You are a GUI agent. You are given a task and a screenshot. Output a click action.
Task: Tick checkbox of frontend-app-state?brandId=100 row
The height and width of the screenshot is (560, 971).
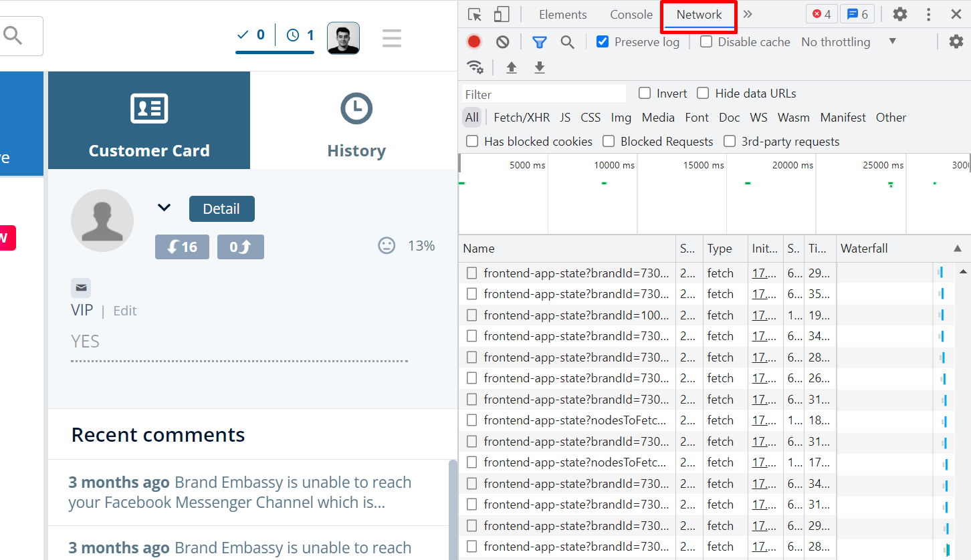point(472,315)
